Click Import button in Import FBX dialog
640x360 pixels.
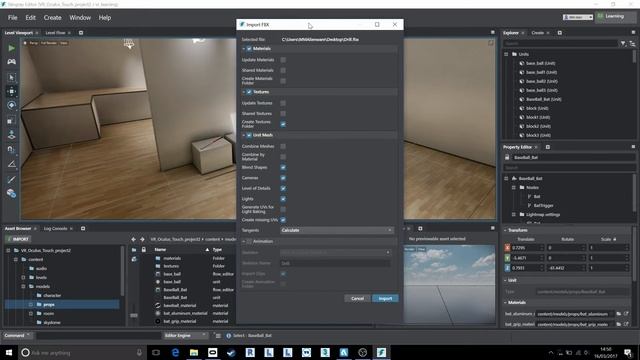pos(385,299)
